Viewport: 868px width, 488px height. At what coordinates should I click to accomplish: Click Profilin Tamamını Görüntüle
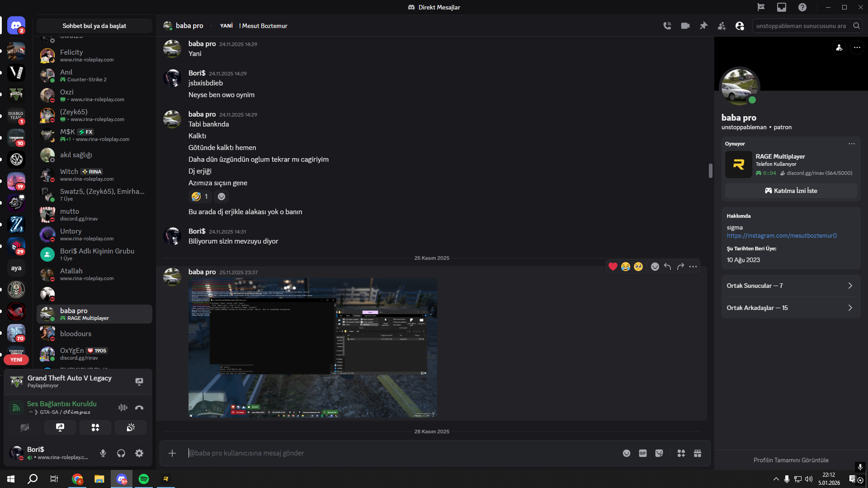(791, 460)
